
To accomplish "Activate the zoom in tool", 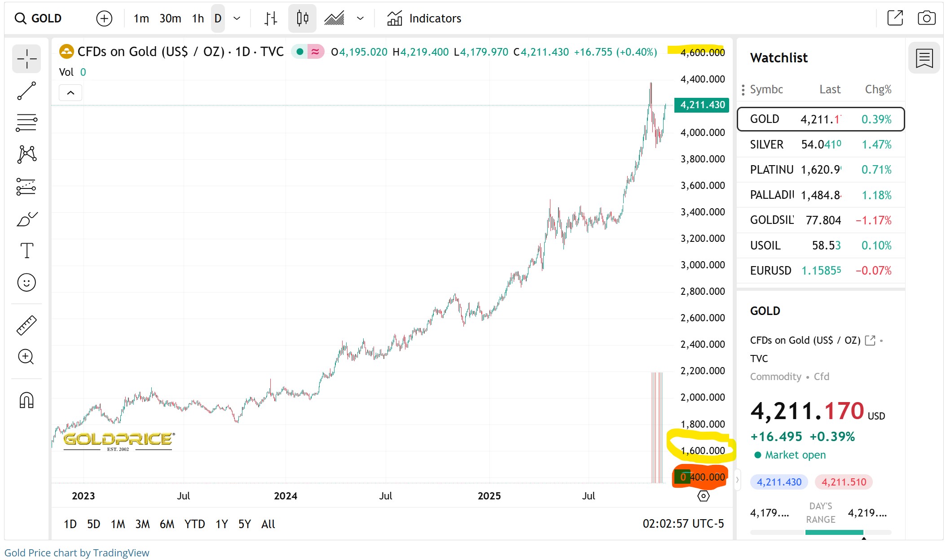I will (26, 357).
